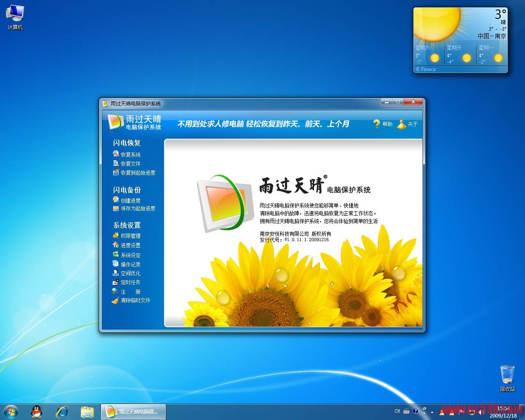Click the CH input language indicator
This screenshot has width=525, height=420.
pos(397,411)
